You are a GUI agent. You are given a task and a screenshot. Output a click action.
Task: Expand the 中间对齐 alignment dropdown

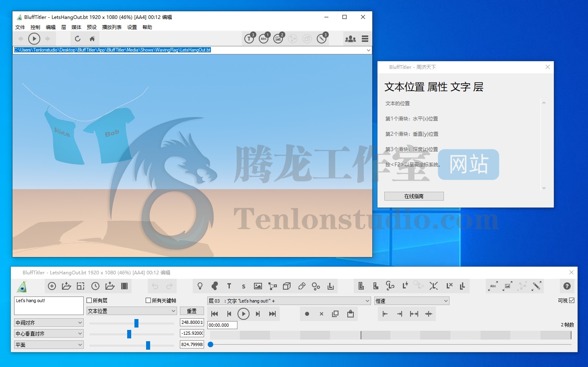click(x=49, y=323)
